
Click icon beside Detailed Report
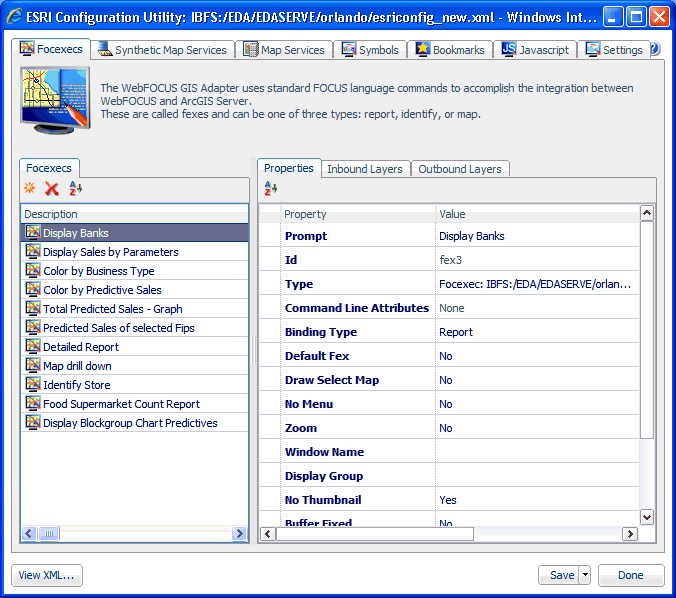[x=33, y=346]
